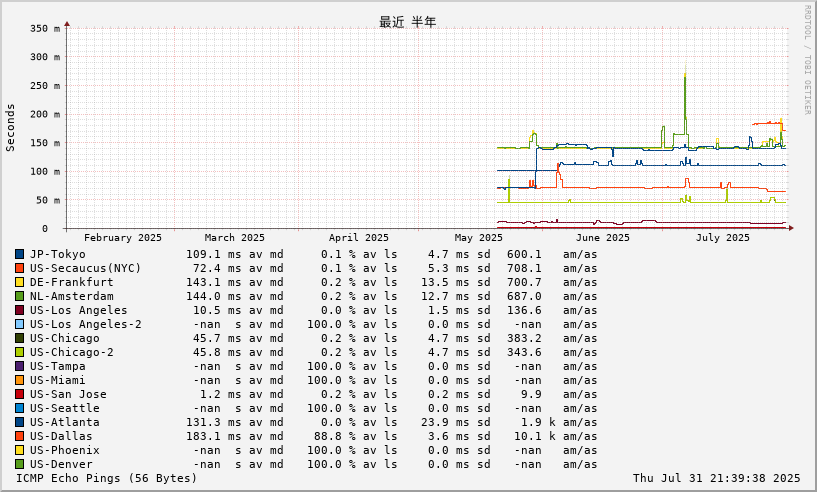
Task: Click the US-Atlanta navy swatch
Action: [19, 423]
